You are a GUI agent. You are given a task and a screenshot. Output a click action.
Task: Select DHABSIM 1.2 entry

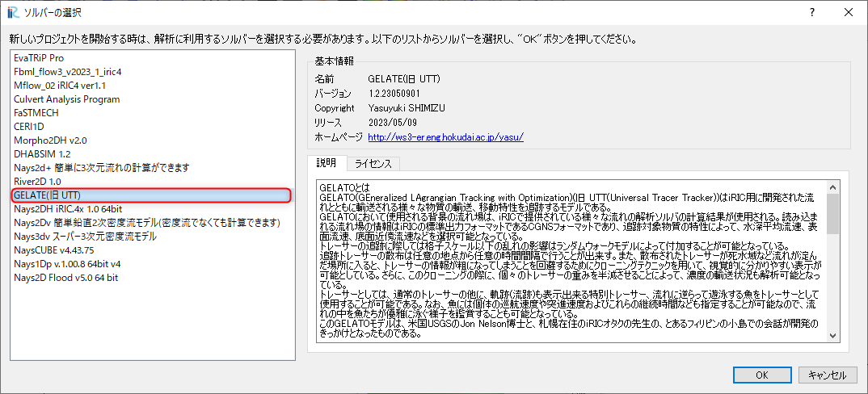pos(152,154)
